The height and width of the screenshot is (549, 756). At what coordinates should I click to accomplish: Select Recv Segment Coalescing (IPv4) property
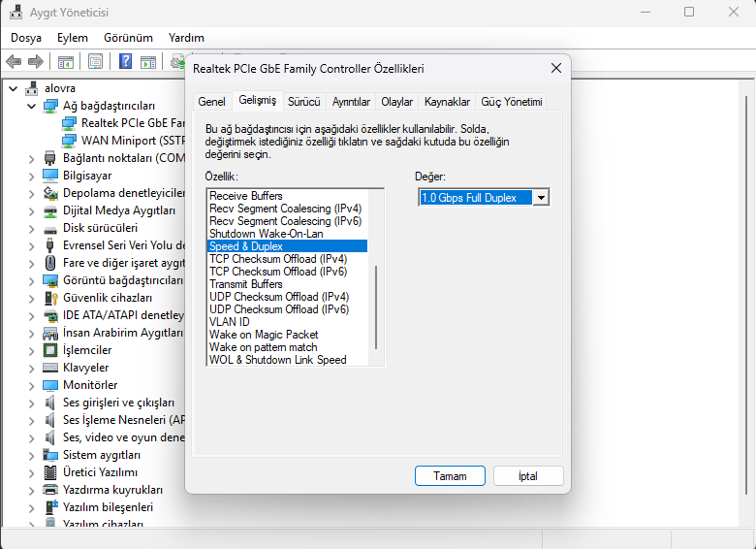point(287,209)
